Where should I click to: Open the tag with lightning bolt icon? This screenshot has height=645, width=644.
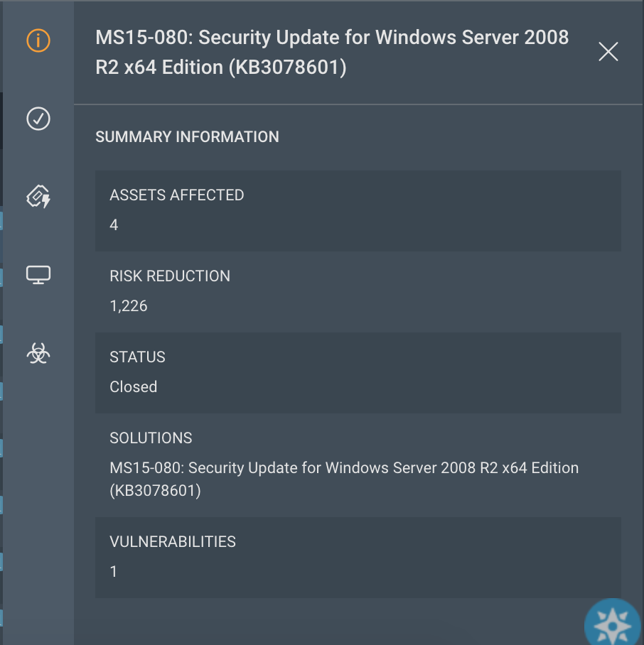(38, 197)
